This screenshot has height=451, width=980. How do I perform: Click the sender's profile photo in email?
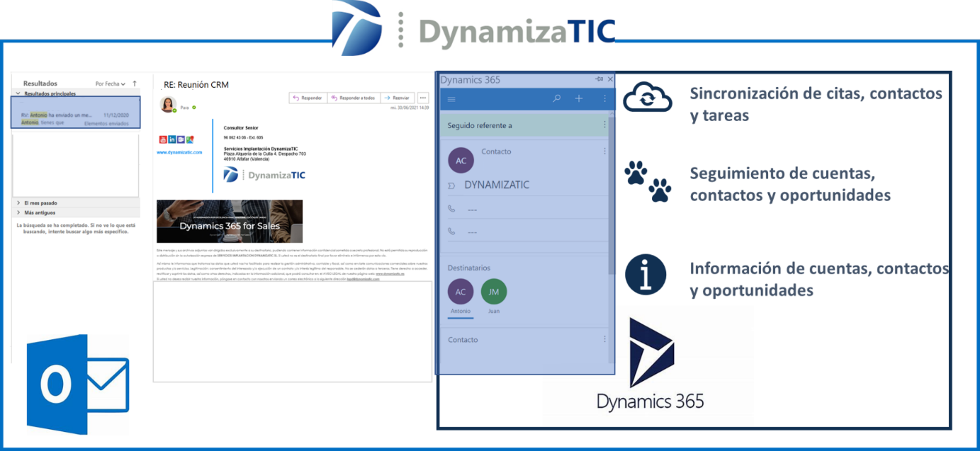(168, 104)
